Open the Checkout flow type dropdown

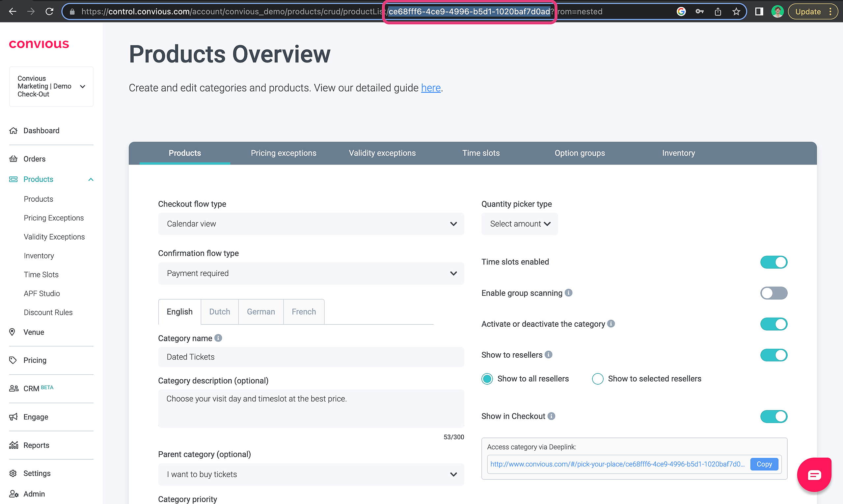pos(311,224)
